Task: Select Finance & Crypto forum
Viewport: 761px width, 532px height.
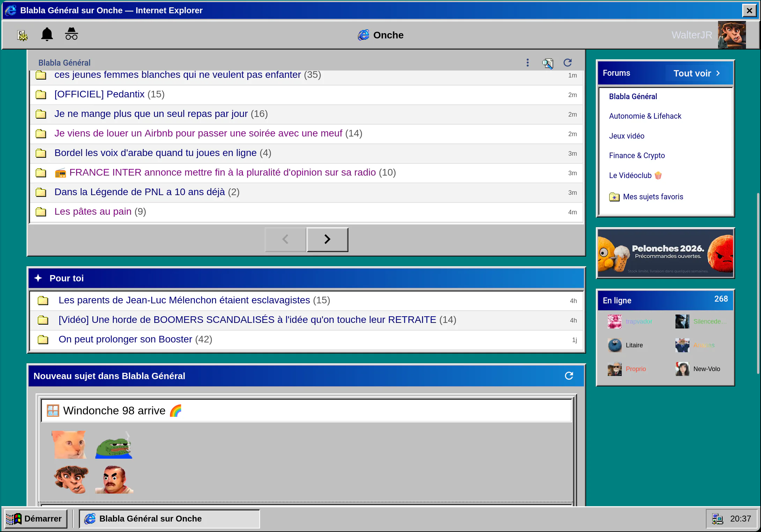Action: click(637, 156)
